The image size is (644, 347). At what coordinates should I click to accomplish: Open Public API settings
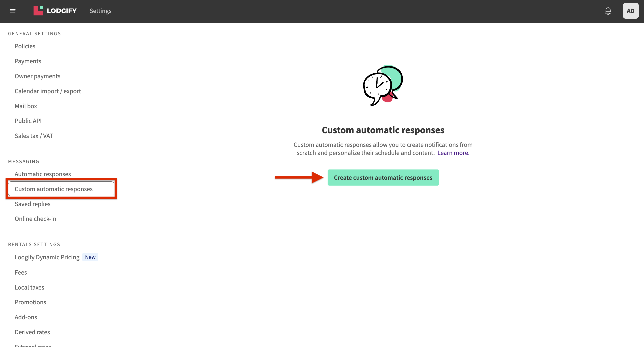28,121
